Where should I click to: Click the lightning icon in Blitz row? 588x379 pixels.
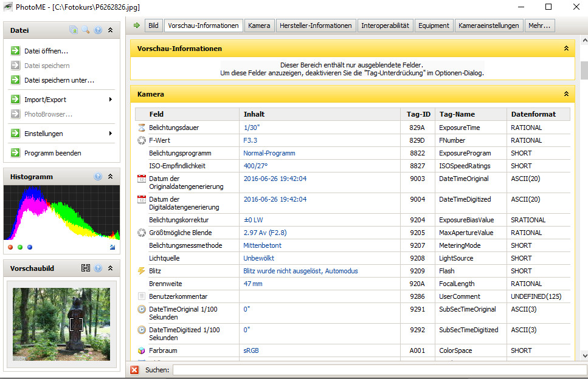[142, 271]
